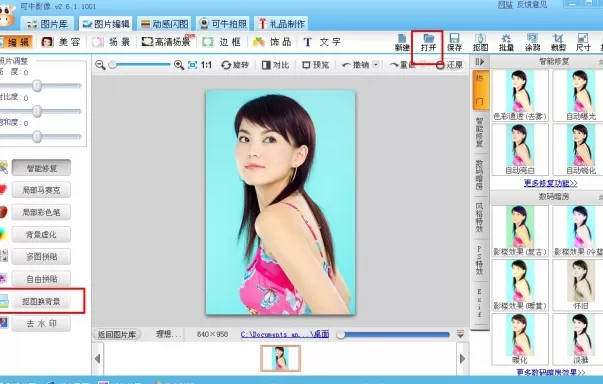This screenshot has height=384, width=603.
Task: Collapse the 智能修复 section header chevron
Action: pyautogui.click(x=600, y=62)
